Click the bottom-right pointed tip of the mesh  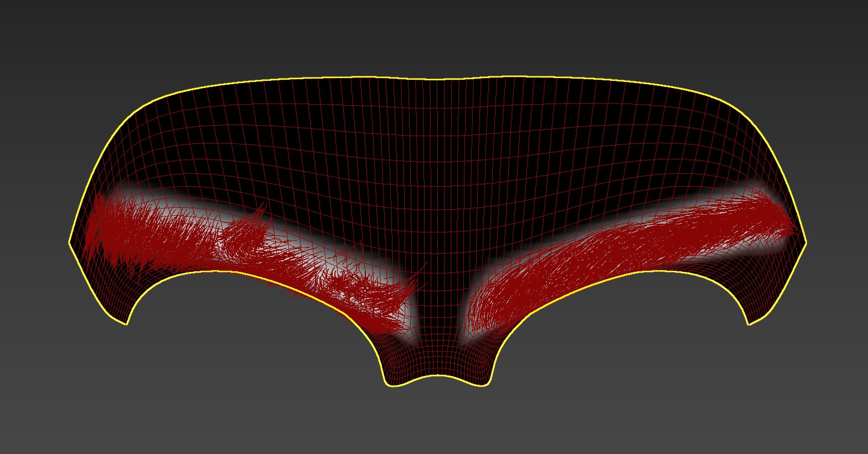[749, 324]
